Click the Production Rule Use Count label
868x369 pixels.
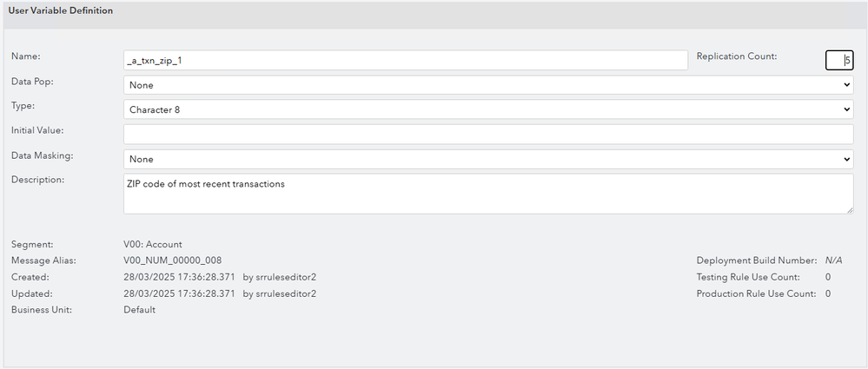pyautogui.click(x=756, y=293)
